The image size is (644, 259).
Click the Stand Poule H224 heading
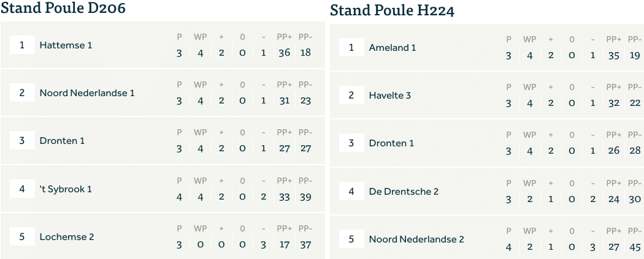pyautogui.click(x=392, y=10)
